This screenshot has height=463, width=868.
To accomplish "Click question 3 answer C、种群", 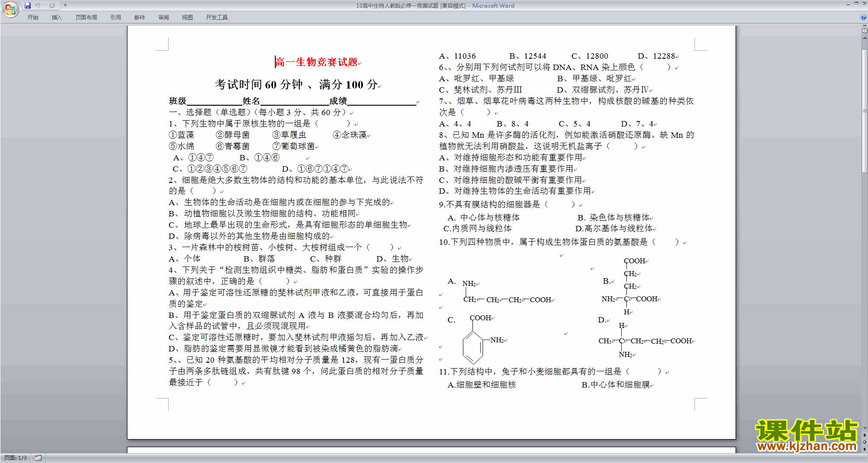I will tap(326, 258).
